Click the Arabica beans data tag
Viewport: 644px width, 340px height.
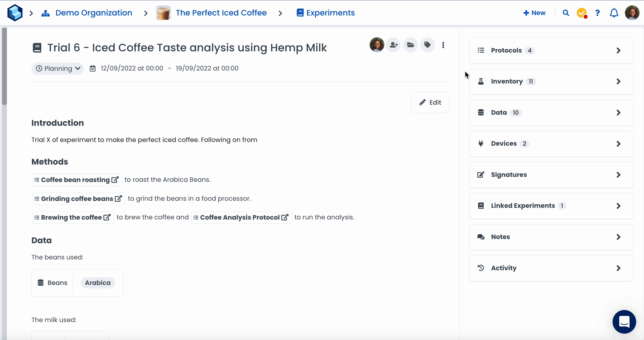tap(98, 283)
